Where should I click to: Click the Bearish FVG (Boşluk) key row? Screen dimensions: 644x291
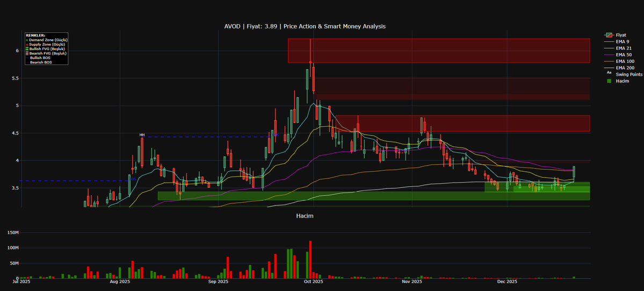(46, 53)
